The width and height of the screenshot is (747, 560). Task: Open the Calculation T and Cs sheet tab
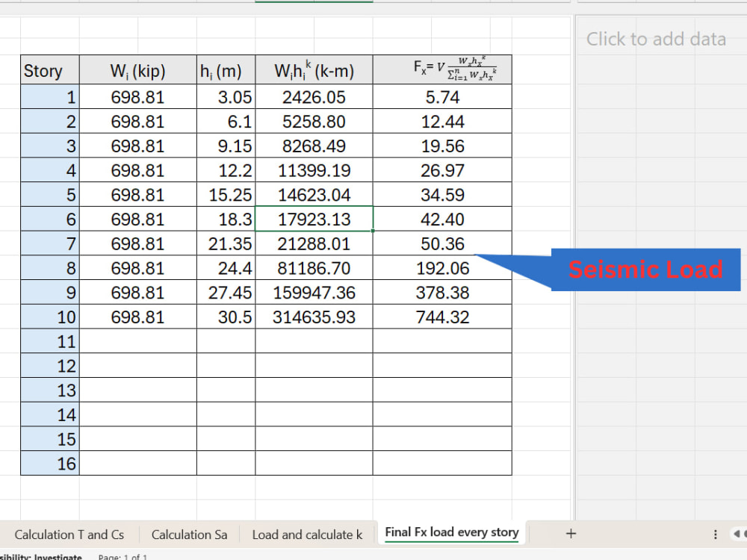(69, 535)
